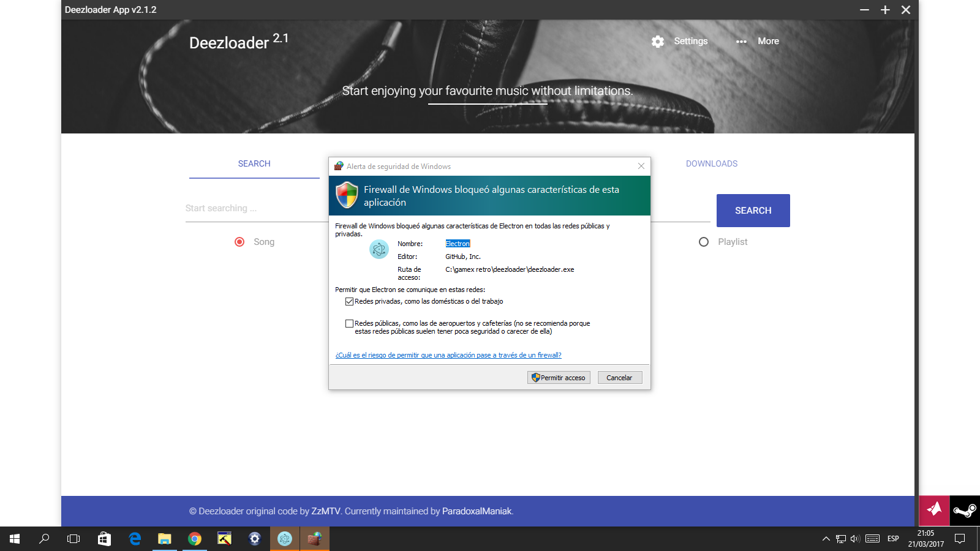Switch to the DOWNLOADS tab
Viewport: 980px width, 551px height.
[x=712, y=163]
